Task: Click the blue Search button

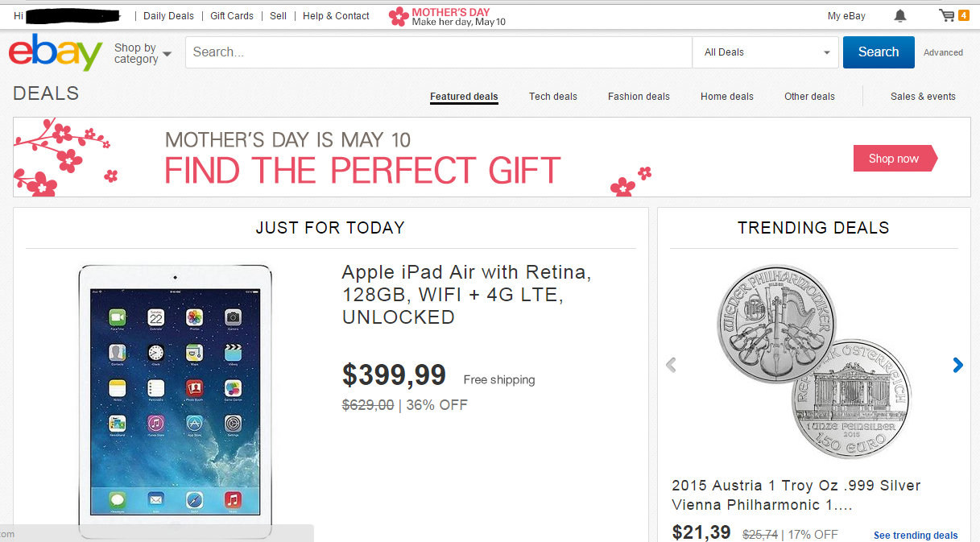Action: pos(879,52)
